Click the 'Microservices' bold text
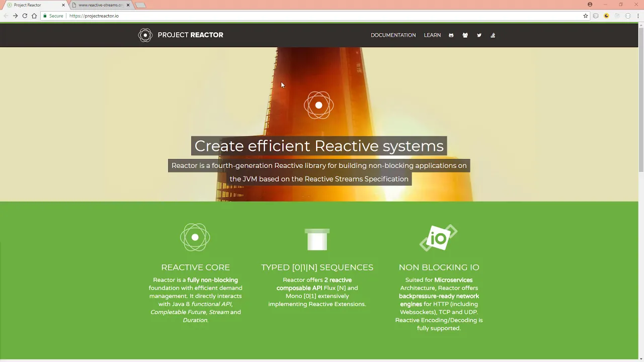The height and width of the screenshot is (362, 644). [453, 280]
